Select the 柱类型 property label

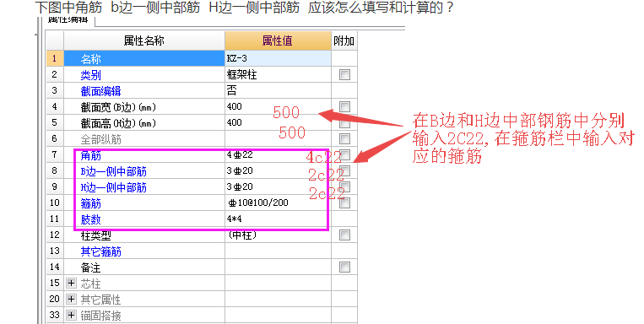[x=95, y=235]
